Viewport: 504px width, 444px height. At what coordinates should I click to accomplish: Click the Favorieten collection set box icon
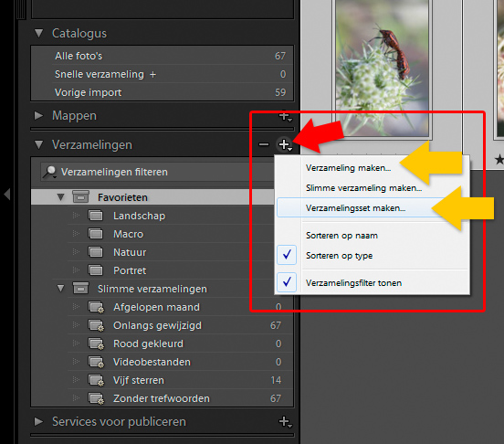(x=80, y=196)
